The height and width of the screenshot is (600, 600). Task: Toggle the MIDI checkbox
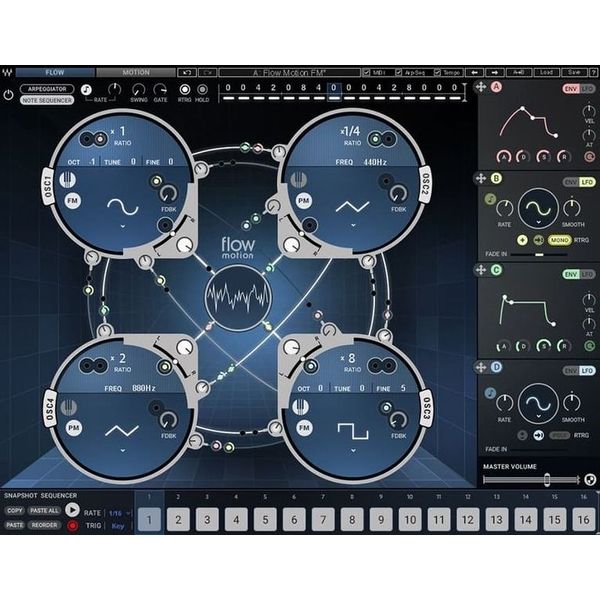coord(366,72)
